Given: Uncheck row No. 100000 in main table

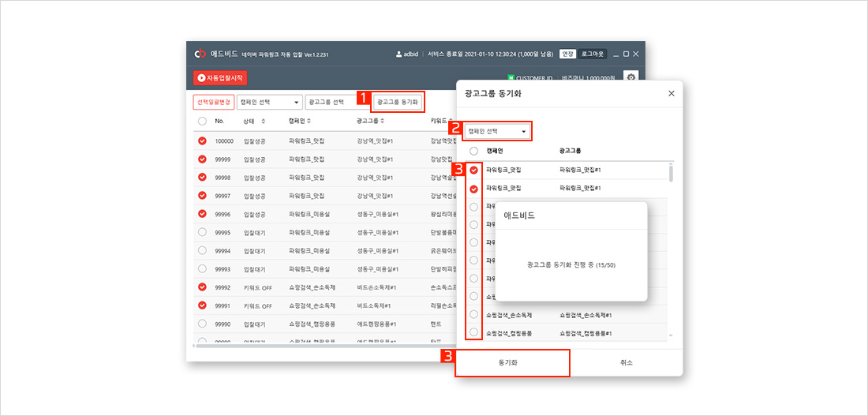Looking at the screenshot, I should [x=202, y=141].
